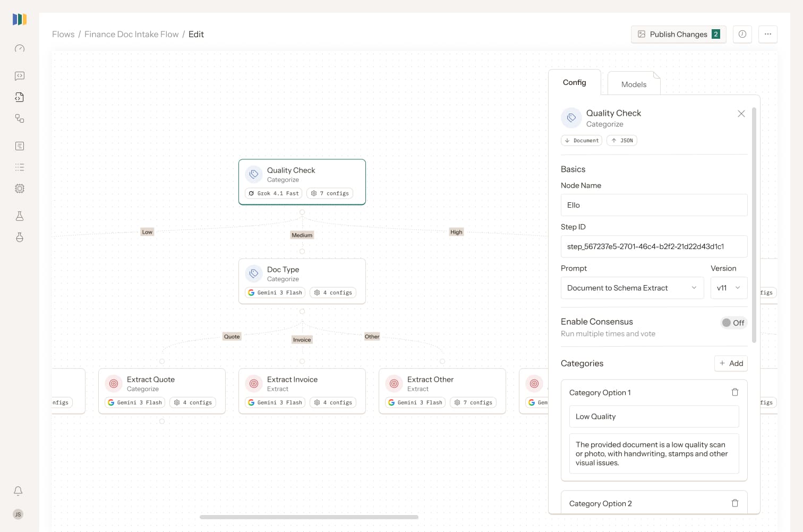
Task: Change the prompt Version from v11
Action: (728, 288)
